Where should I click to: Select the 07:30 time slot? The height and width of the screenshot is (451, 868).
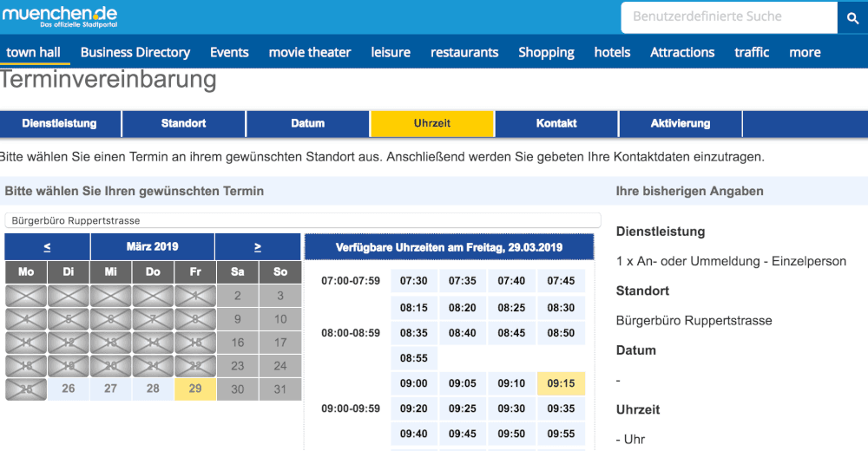pos(414,281)
